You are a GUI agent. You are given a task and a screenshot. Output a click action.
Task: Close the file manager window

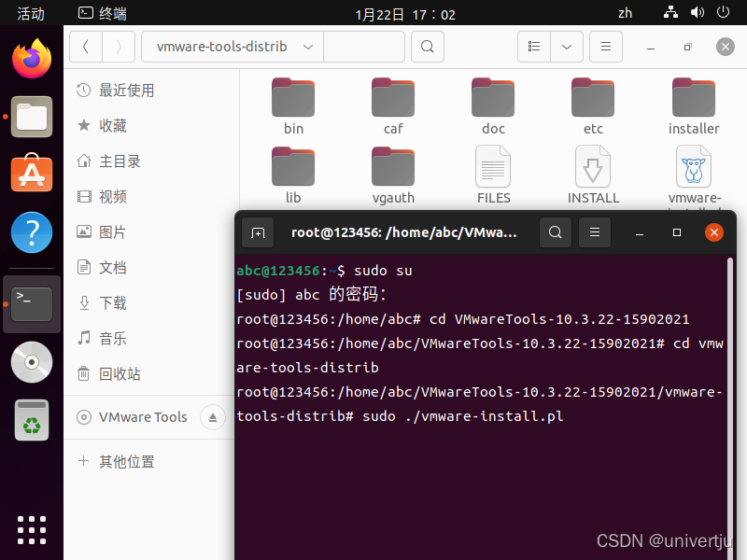tap(726, 47)
